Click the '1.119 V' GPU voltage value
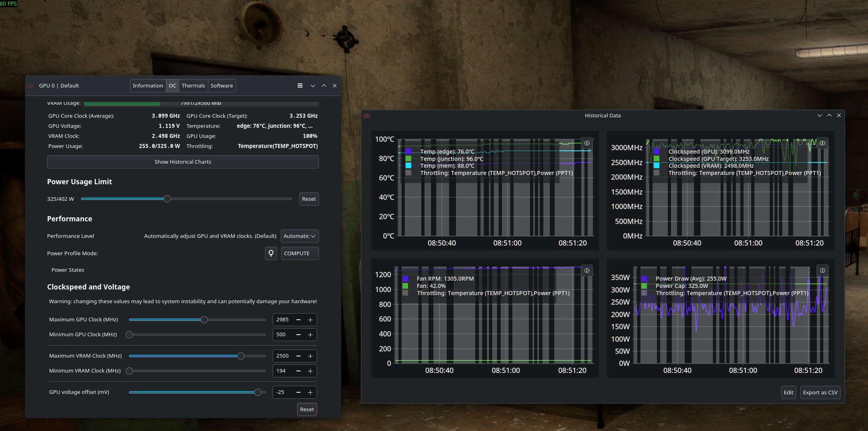The width and height of the screenshot is (868, 431). click(x=169, y=126)
